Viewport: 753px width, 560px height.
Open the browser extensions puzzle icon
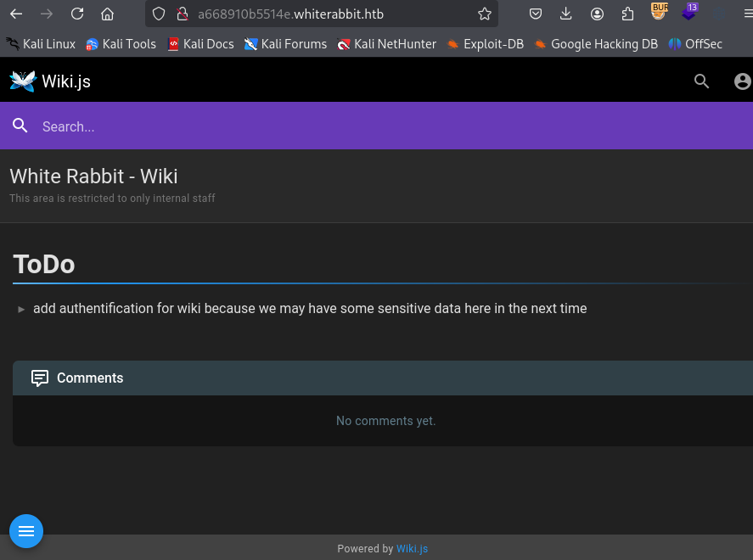click(628, 14)
